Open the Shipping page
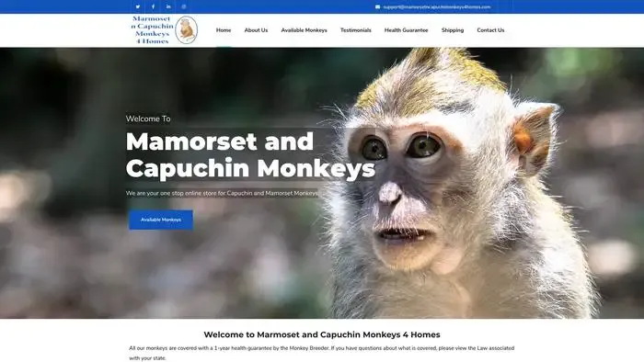 pos(453,30)
